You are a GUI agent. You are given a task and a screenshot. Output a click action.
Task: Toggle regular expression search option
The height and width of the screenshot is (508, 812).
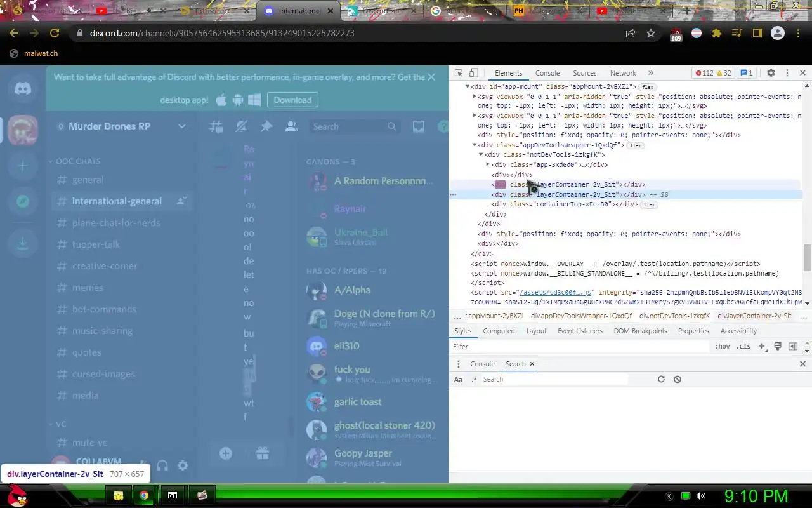pos(474,380)
